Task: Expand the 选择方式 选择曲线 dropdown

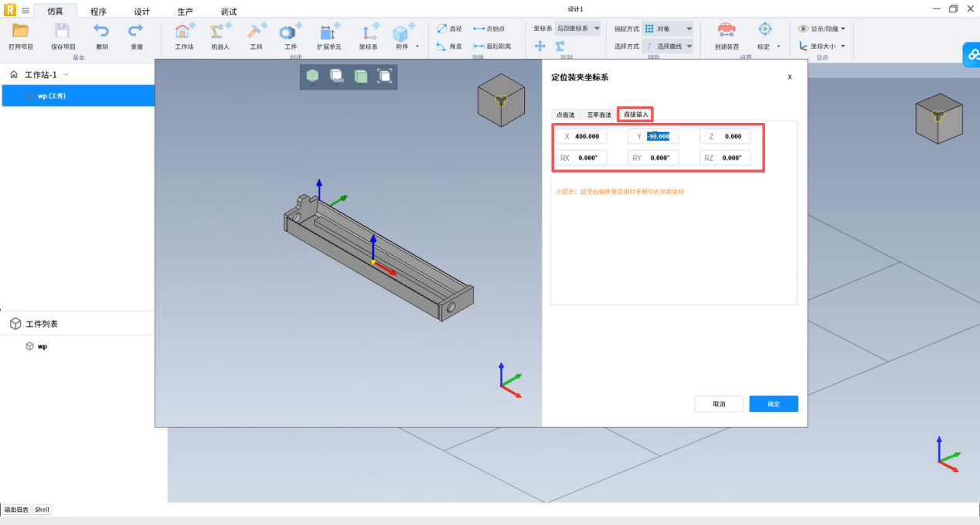Action: (668, 46)
